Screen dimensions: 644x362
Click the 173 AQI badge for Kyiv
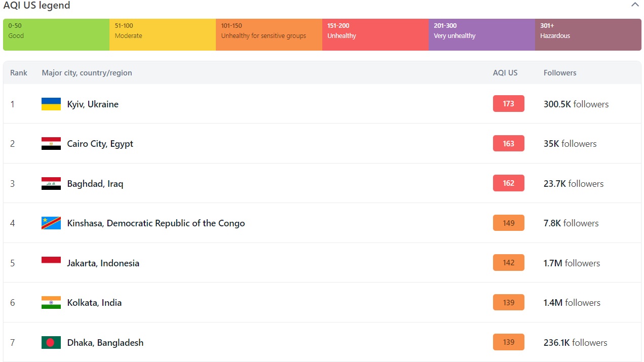click(508, 104)
